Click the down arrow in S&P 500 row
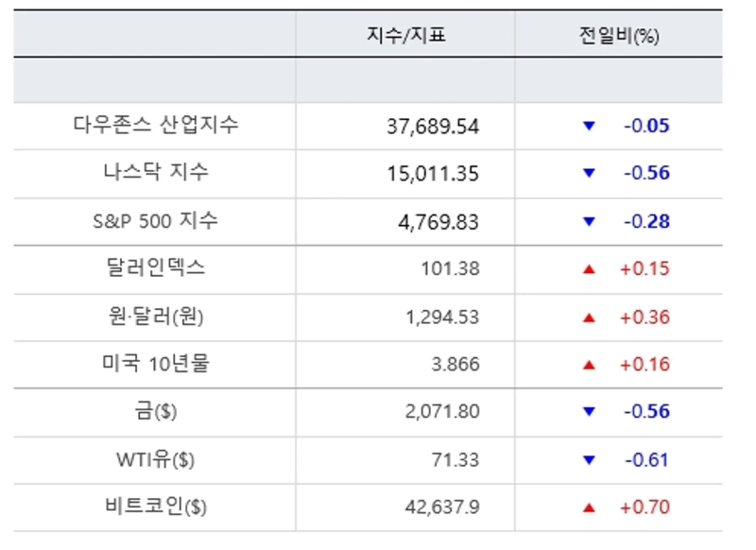Image resolution: width=756 pixels, height=550 pixels. click(x=590, y=222)
